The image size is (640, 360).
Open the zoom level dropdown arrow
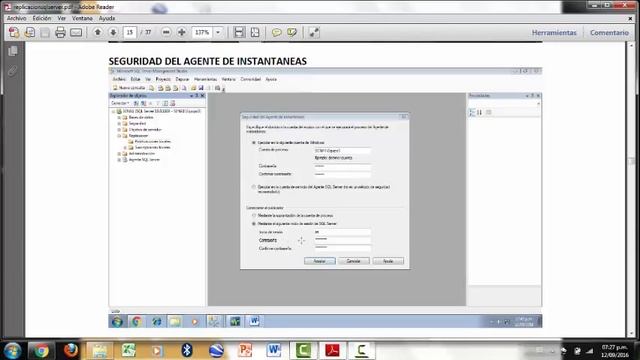[218, 32]
